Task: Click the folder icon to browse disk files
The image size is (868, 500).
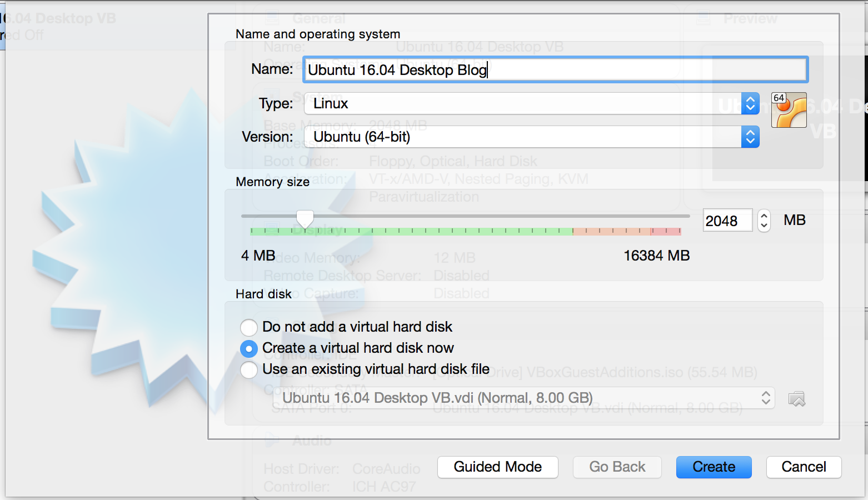Action: point(796,398)
